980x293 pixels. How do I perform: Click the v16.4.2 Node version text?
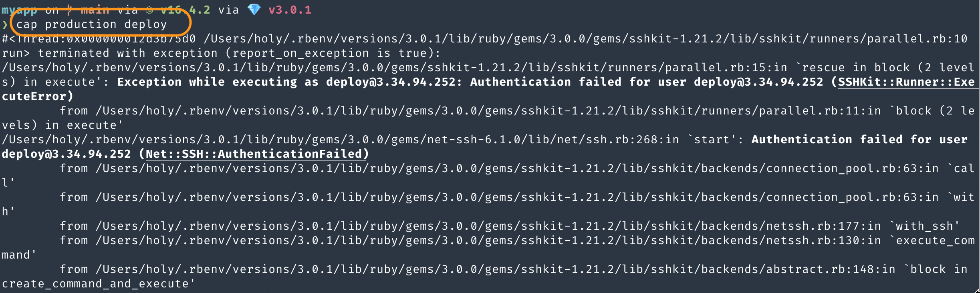(x=186, y=10)
